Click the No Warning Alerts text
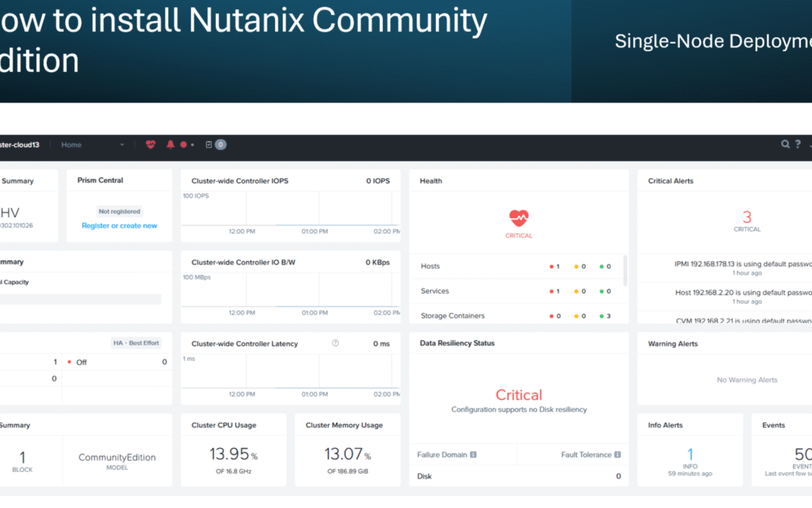The width and height of the screenshot is (812, 508). (747, 380)
